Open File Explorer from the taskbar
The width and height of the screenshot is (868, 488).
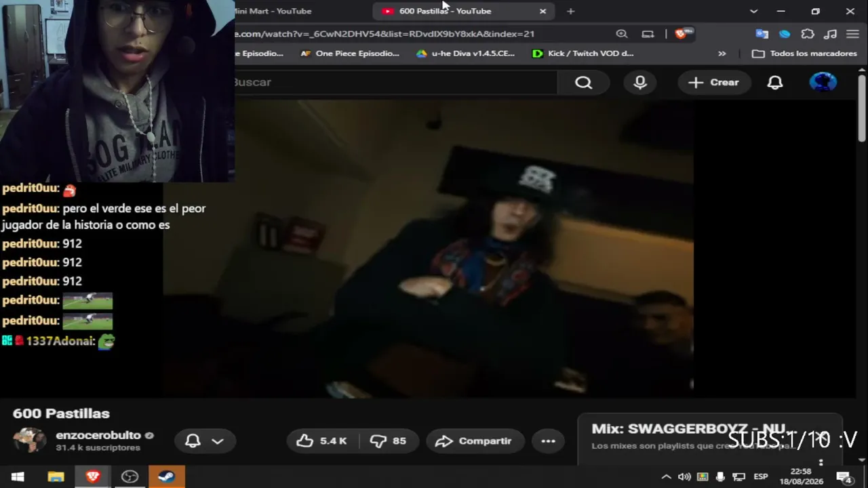coord(56,476)
